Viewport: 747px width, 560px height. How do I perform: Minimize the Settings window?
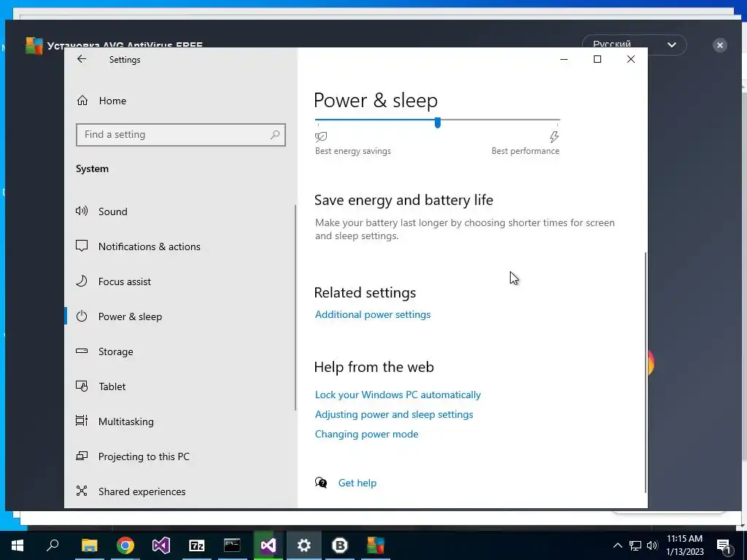(x=564, y=59)
